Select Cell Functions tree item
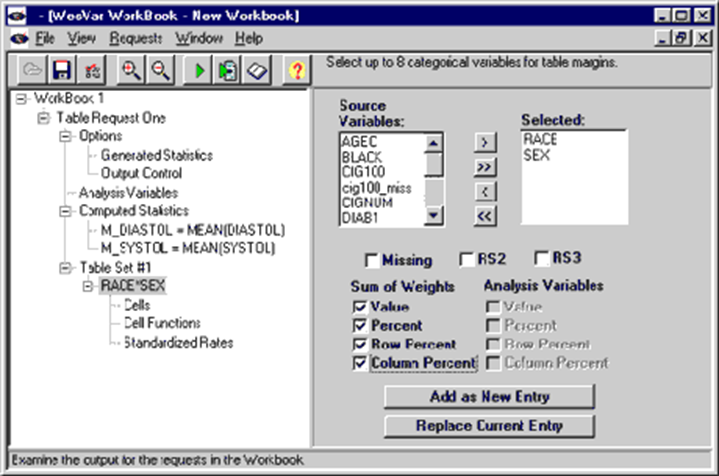Viewport: 719px width, 476px height. (x=162, y=323)
